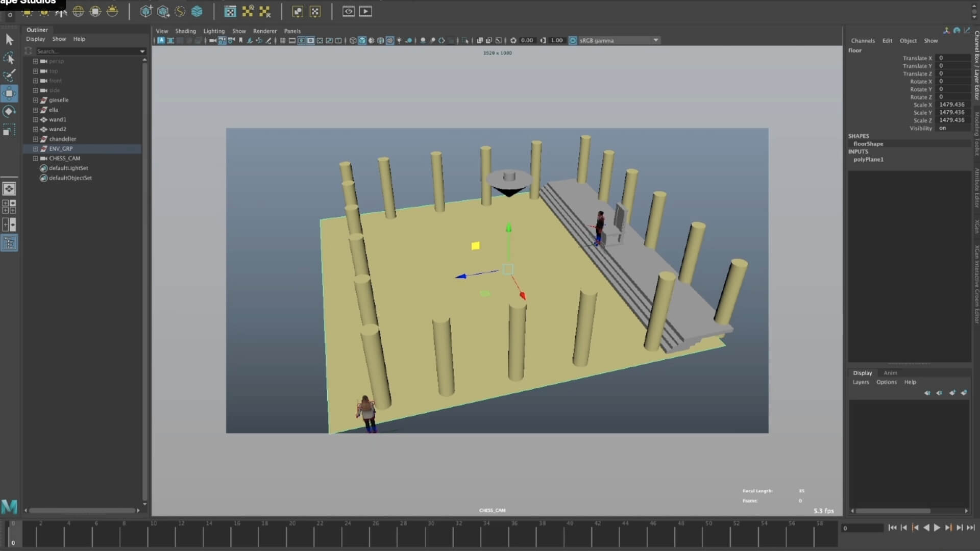Viewport: 980px width, 551px height.
Task: Click the floorShape node in Channel Box
Action: [868, 144]
